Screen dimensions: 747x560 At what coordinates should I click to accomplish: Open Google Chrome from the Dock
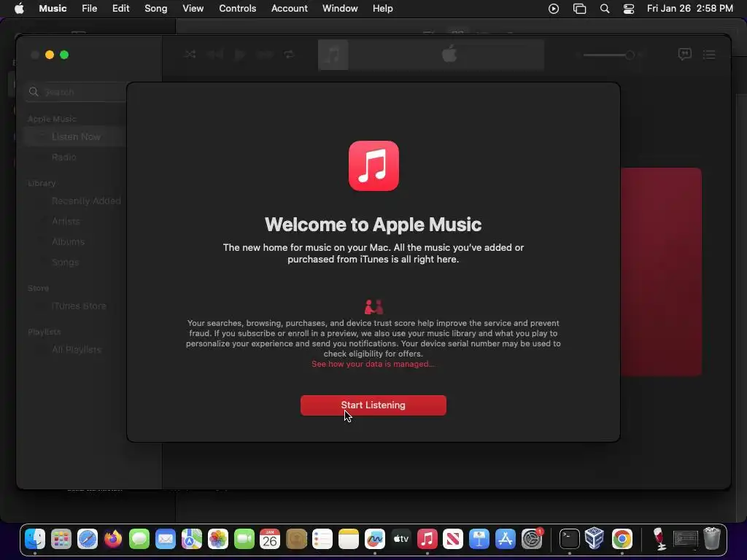click(x=622, y=539)
